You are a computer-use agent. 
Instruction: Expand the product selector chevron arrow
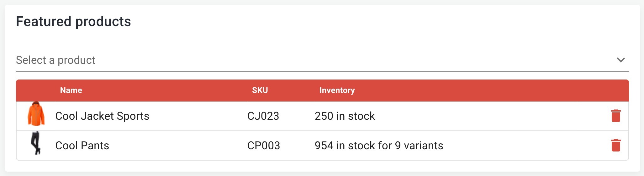click(x=620, y=60)
